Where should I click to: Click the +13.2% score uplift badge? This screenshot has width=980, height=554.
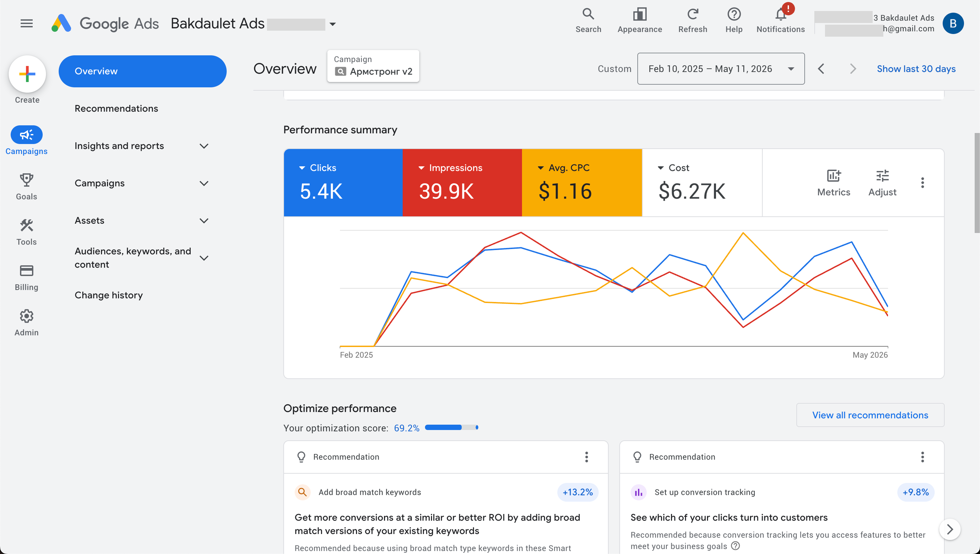coord(577,492)
